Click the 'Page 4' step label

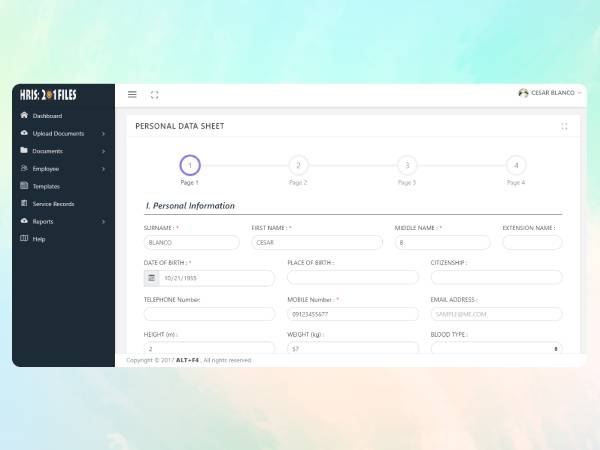(516, 183)
